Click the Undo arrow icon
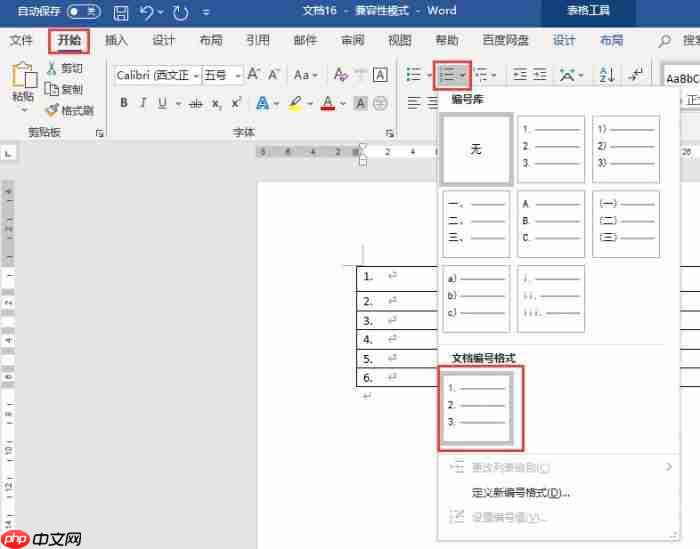This screenshot has height=549, width=700. [x=147, y=12]
